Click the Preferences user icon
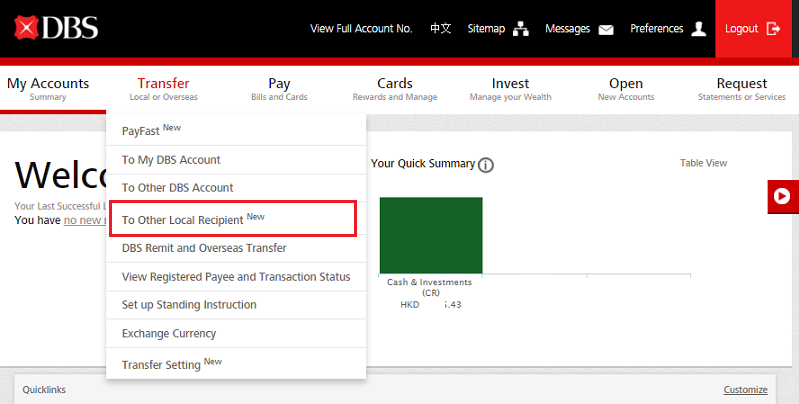 (698, 29)
